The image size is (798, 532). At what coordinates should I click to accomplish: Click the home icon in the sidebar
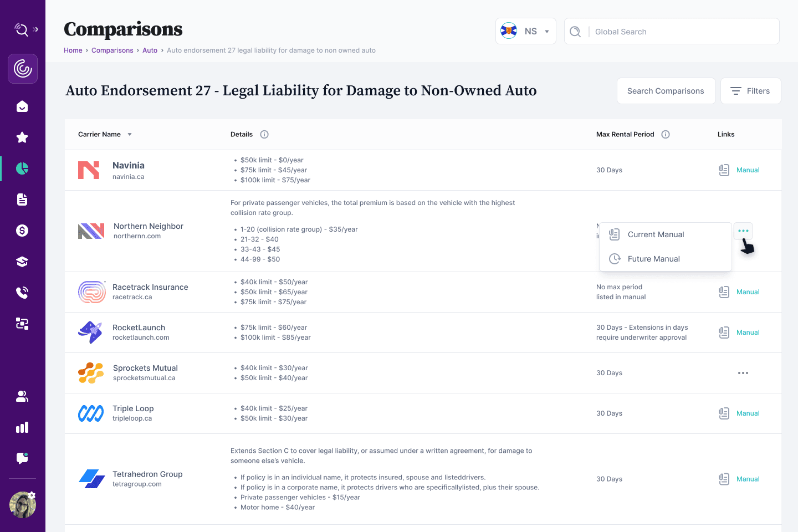pyautogui.click(x=22, y=106)
